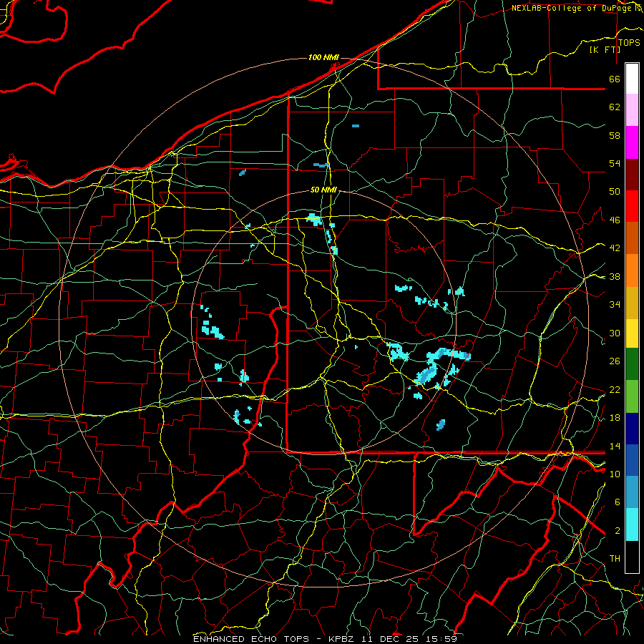Image resolution: width=644 pixels, height=644 pixels.
Task: Click the medium blue 10-14 kft legend swatch
Action: click(632, 460)
